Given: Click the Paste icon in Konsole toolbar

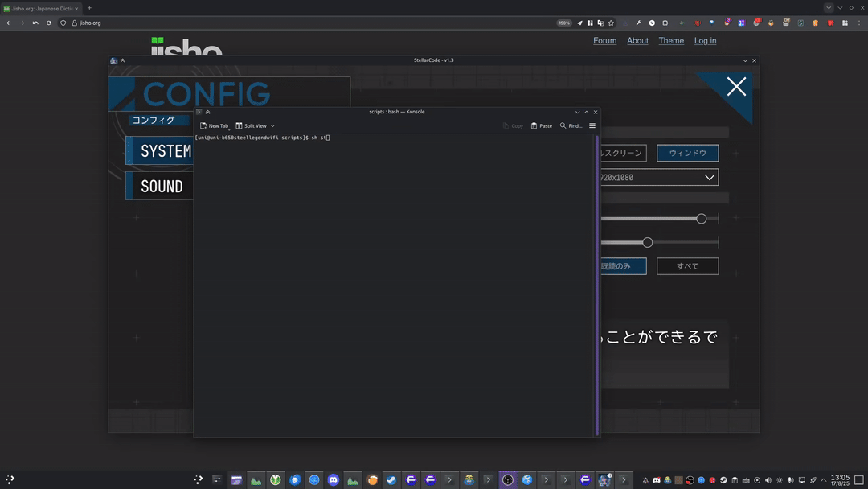Looking at the screenshot, I should coord(538,125).
